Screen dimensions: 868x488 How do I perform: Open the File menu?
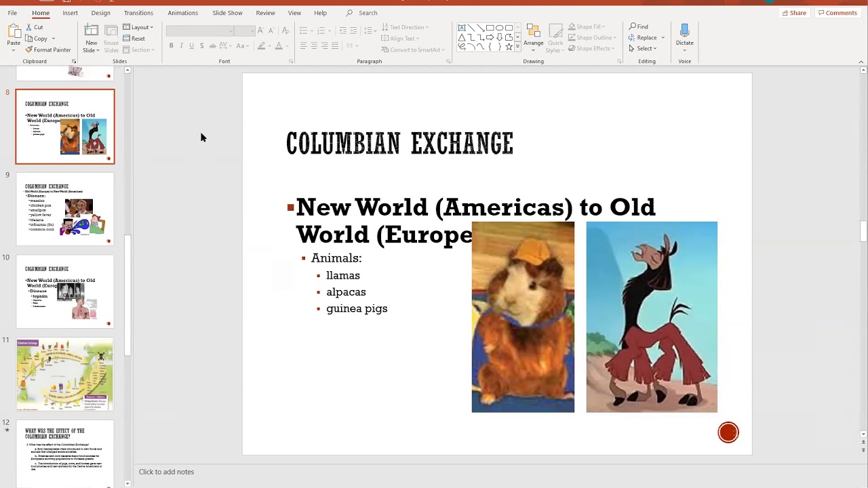12,13
